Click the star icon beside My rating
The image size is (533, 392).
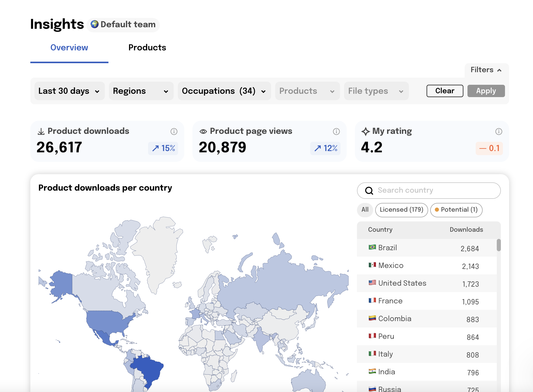(365, 132)
